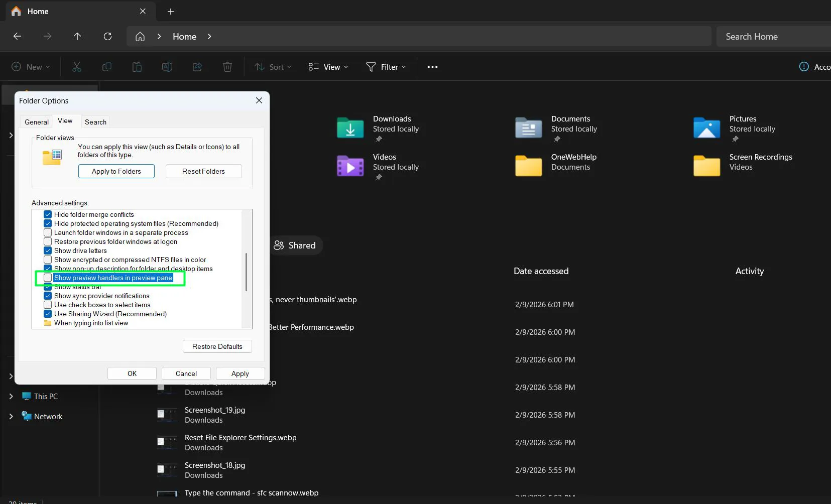Viewport: 831px width, 504px height.
Task: Click the Paste toolbar icon
Action: (137, 67)
